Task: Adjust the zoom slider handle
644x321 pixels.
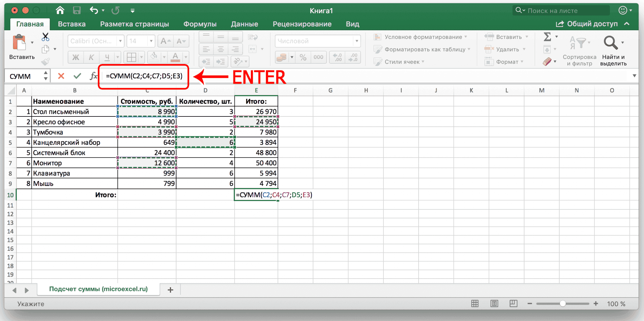Action: [x=563, y=304]
